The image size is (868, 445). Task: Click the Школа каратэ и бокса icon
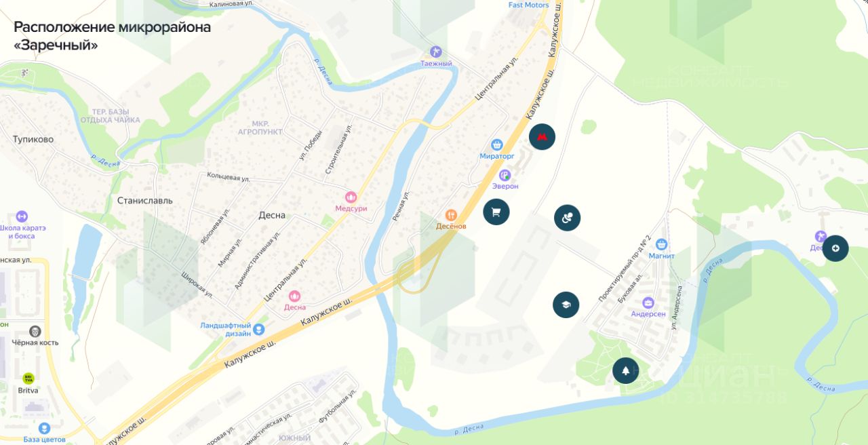pyautogui.click(x=22, y=216)
